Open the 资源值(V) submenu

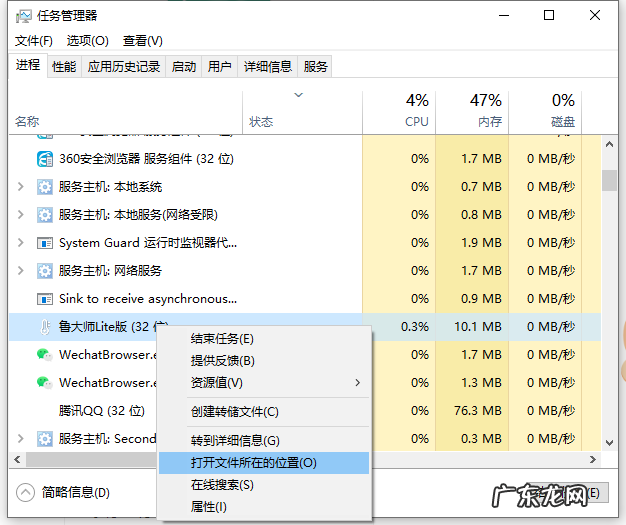[x=263, y=383]
